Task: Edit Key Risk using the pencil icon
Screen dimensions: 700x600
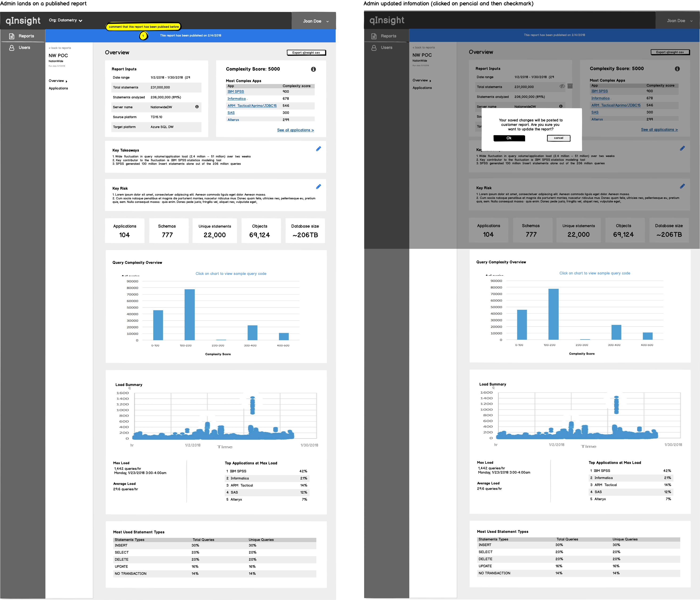Action: tap(318, 186)
